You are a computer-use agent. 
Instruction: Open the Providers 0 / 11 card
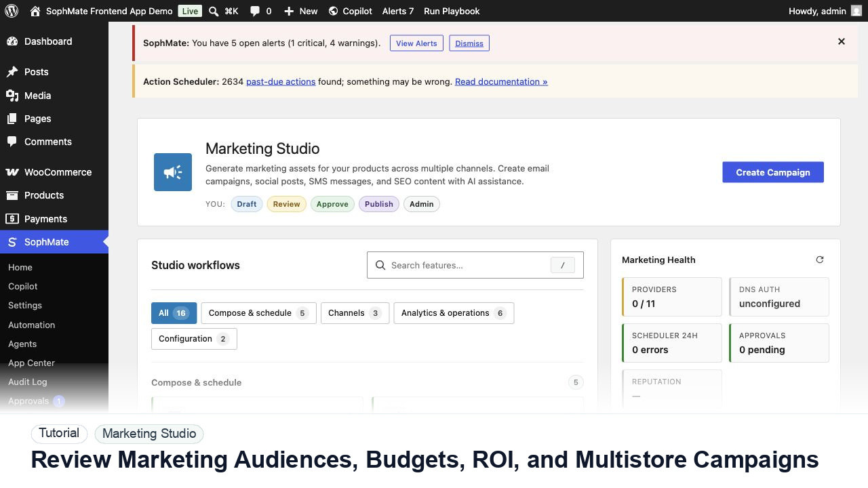tap(671, 296)
